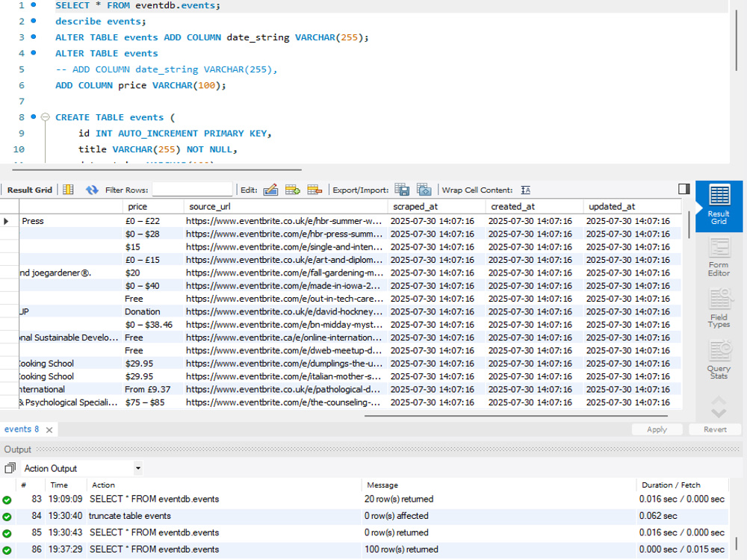Select the price cell 'Donation'

(x=153, y=311)
